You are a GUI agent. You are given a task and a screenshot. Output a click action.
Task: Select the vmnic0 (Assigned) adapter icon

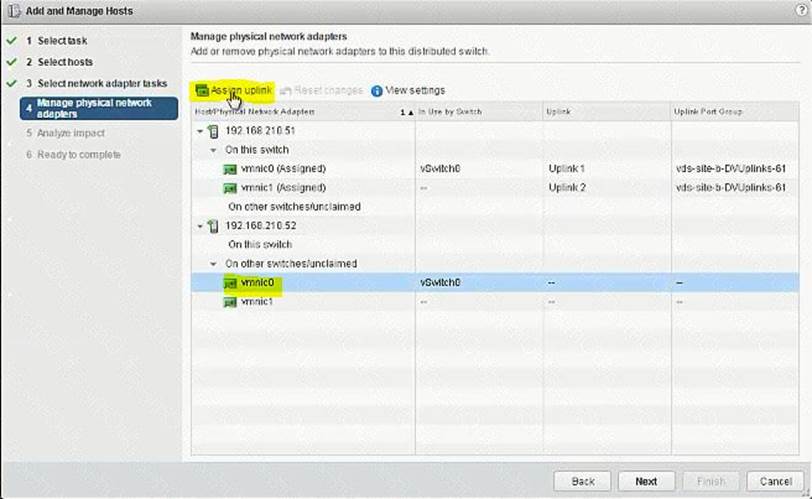click(x=231, y=169)
